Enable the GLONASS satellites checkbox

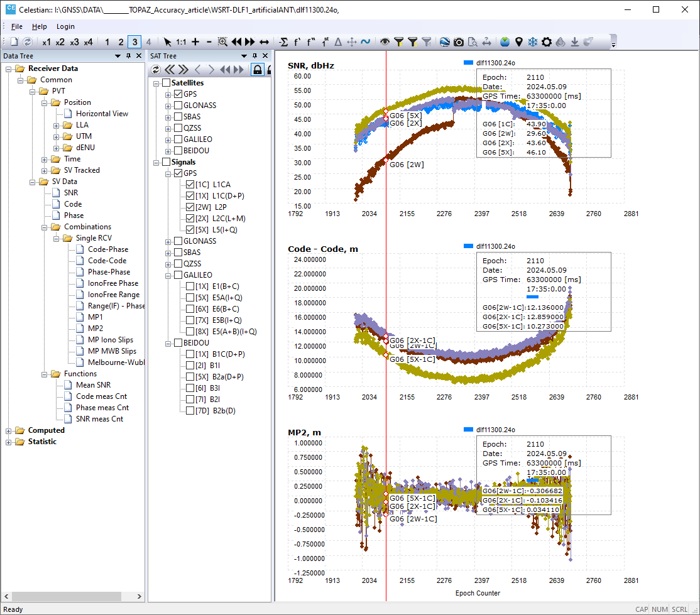coord(178,106)
